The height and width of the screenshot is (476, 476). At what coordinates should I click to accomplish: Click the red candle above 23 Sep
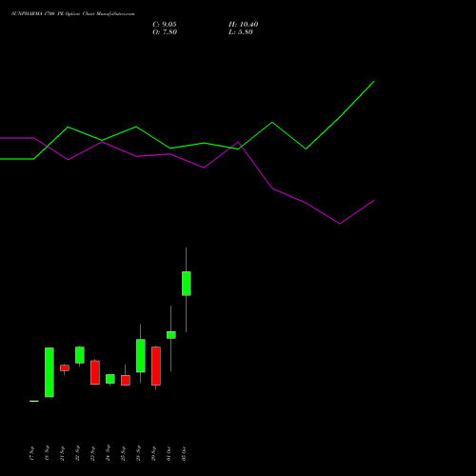click(95, 372)
